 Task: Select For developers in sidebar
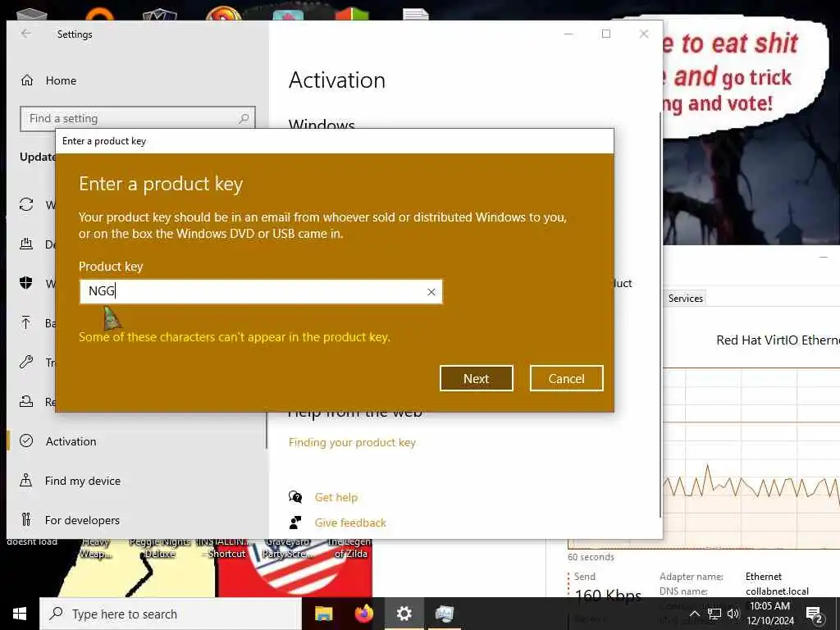click(x=82, y=519)
